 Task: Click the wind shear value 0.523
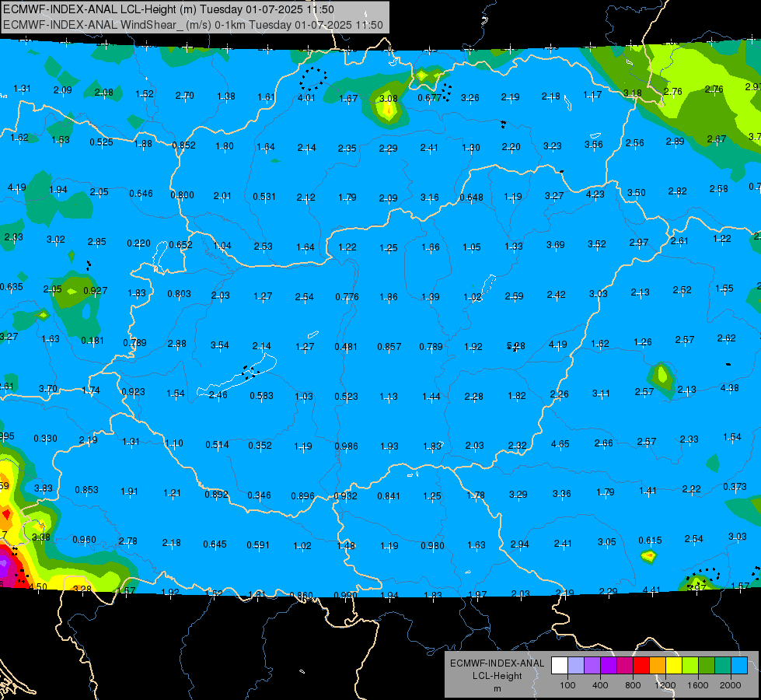coord(346,397)
